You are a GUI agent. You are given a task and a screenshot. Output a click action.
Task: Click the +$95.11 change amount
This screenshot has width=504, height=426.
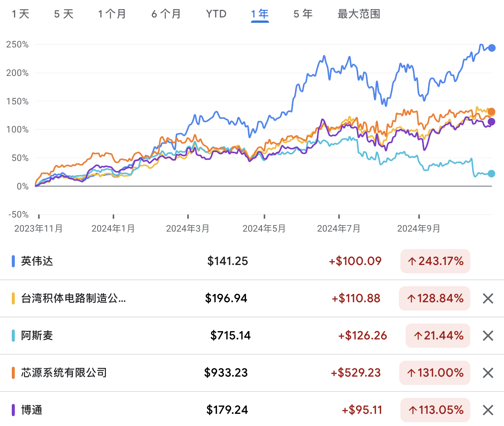(x=362, y=410)
